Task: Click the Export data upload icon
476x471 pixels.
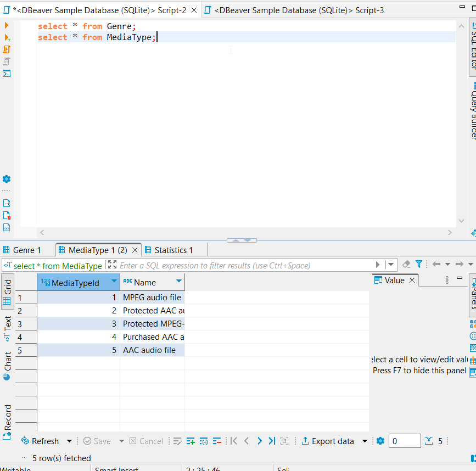Action: coord(305,441)
